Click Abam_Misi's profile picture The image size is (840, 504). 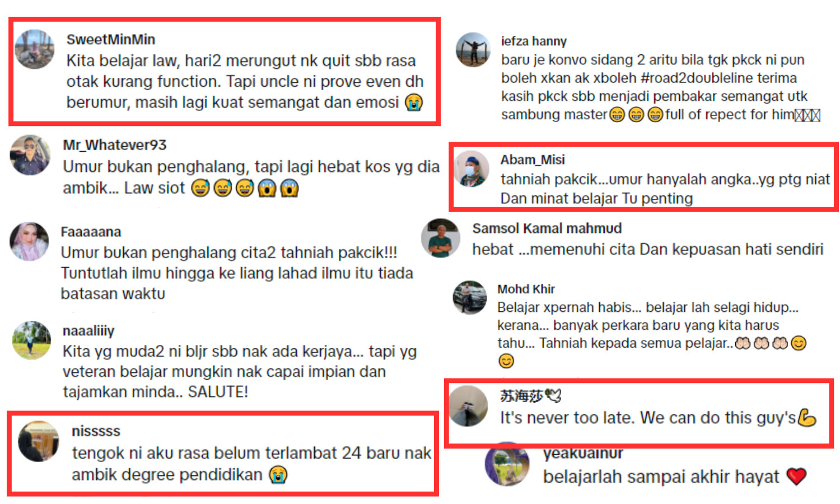(472, 169)
